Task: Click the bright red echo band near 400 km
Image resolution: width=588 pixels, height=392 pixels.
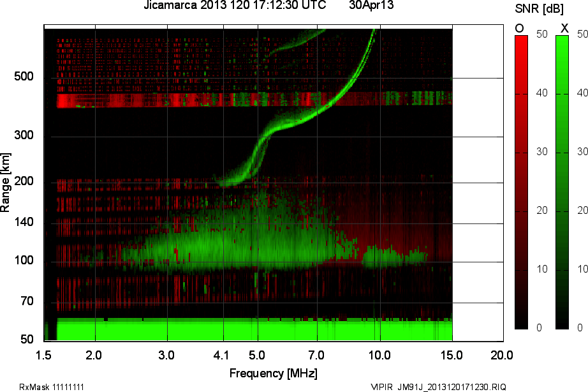Action: [254, 100]
